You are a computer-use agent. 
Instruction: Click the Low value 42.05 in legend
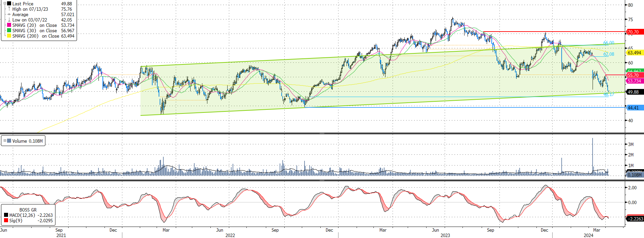click(67, 20)
